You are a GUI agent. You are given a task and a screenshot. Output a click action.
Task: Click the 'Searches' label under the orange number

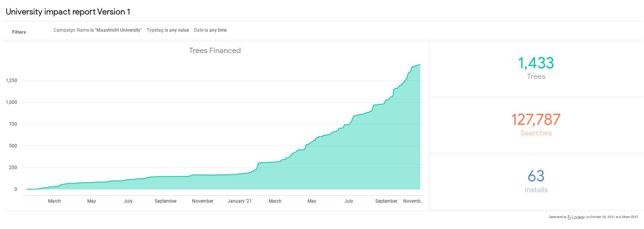point(536,133)
